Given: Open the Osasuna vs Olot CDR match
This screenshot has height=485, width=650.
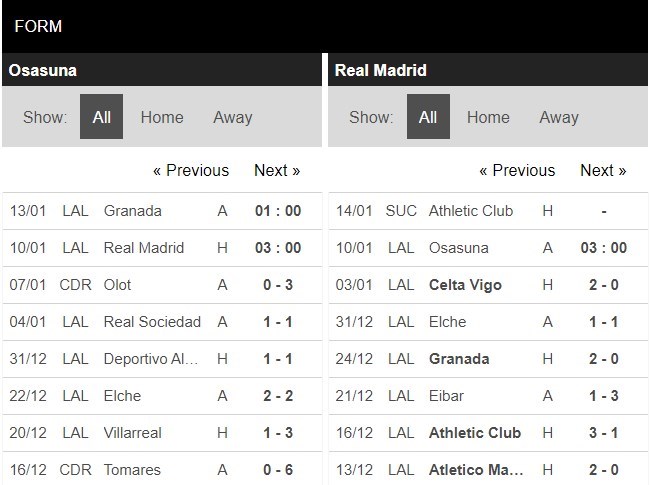Looking at the screenshot, I should point(162,285).
